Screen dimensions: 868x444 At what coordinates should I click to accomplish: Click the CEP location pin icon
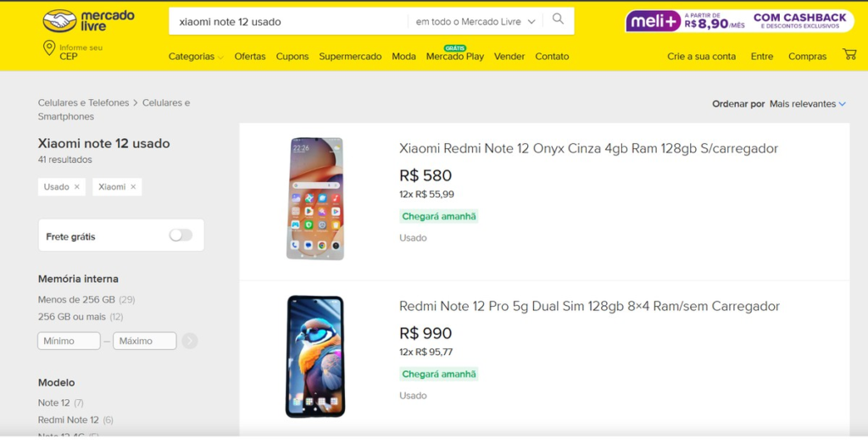click(49, 48)
